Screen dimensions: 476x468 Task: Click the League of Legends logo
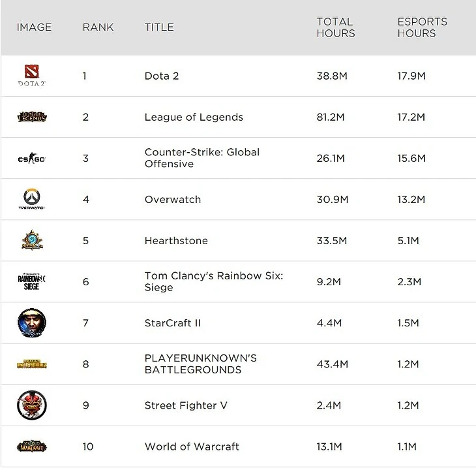click(32, 117)
